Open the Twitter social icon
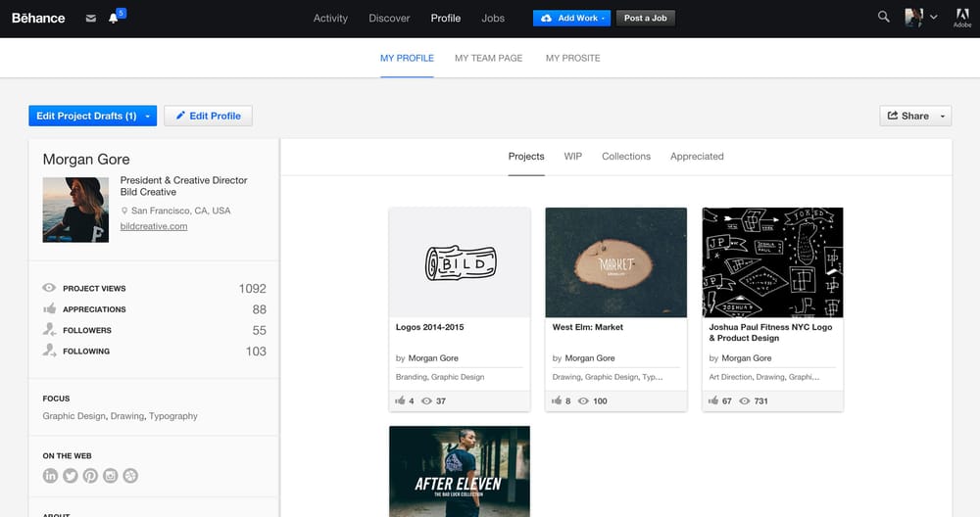980x517 pixels. point(71,476)
